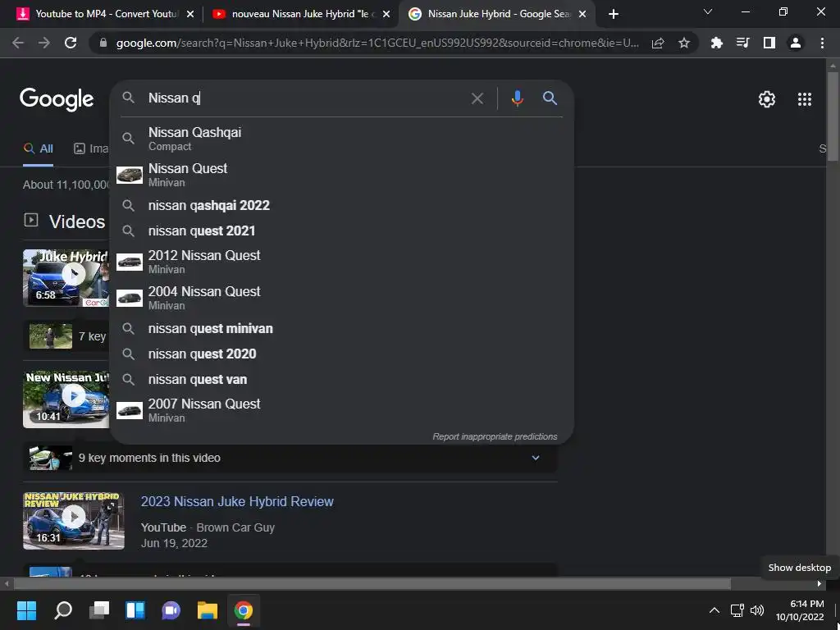
Task: Reload the current page
Action: click(x=71, y=43)
